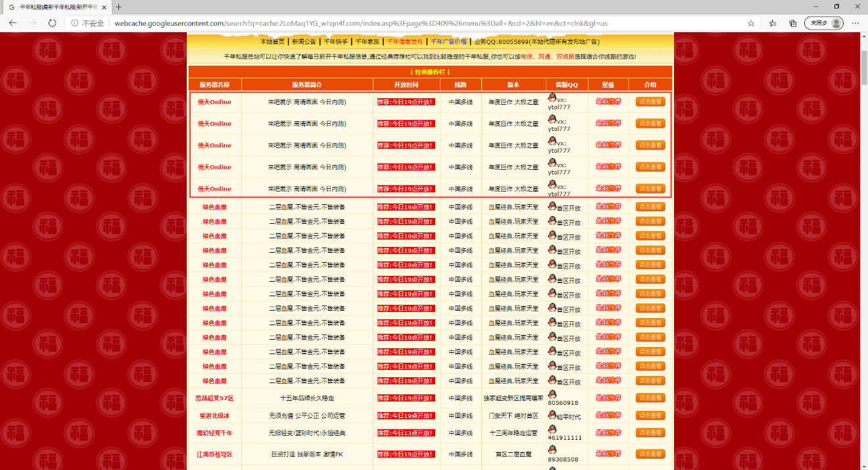Focus the address bar URL field

click(395, 23)
